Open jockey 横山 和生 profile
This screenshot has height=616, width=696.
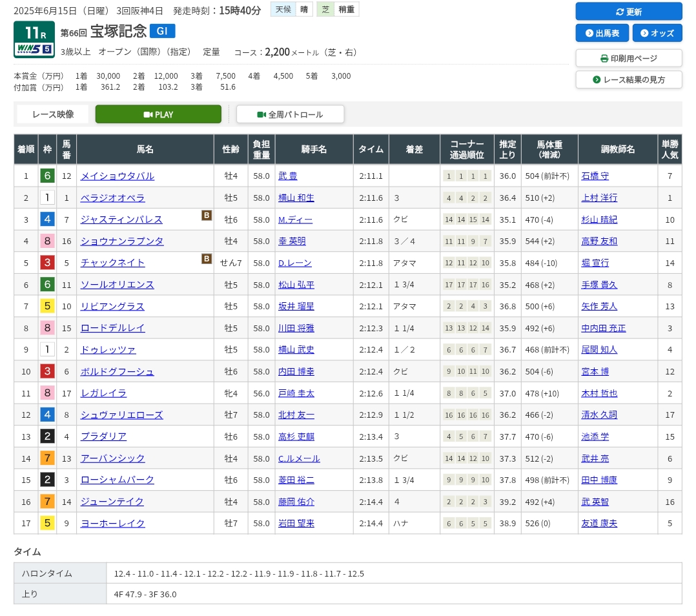(x=296, y=198)
